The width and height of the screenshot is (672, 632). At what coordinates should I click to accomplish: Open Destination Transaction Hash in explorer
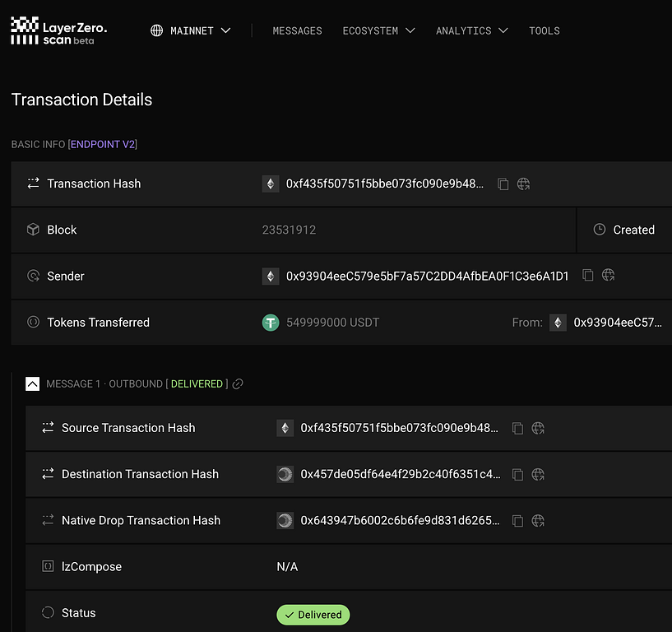tap(538, 474)
